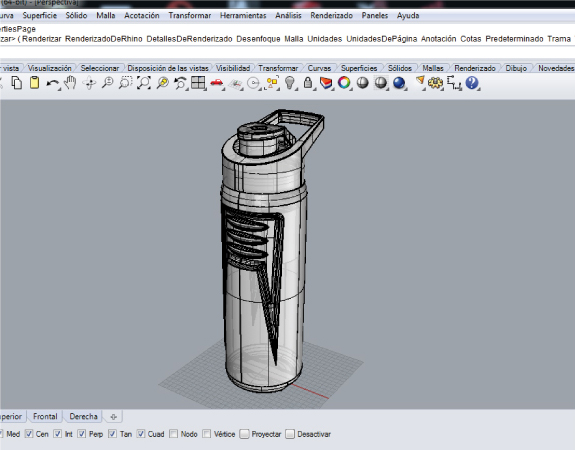
Task: Click the Undo view change icon
Action: point(180,83)
